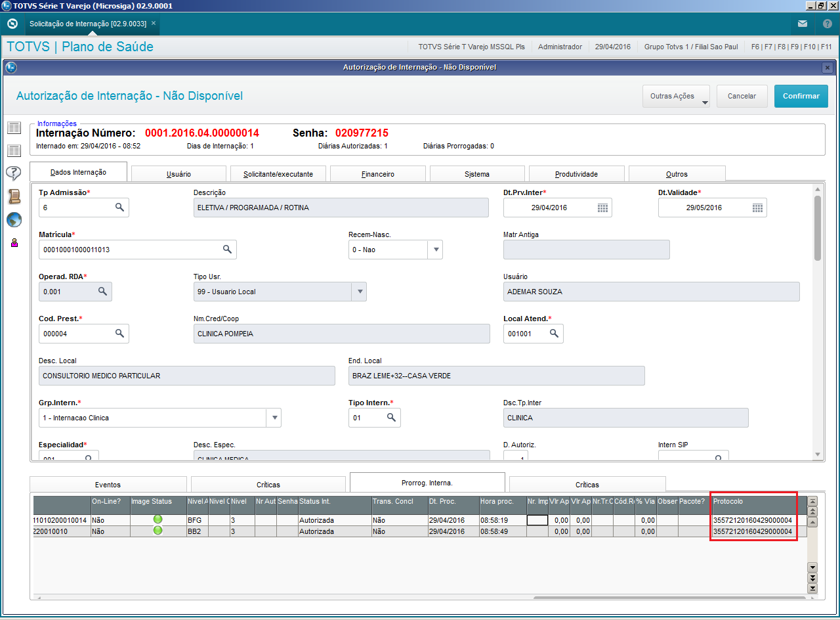The width and height of the screenshot is (840, 620).
Task: Click the F11 shortcut link
Action: click(x=826, y=47)
